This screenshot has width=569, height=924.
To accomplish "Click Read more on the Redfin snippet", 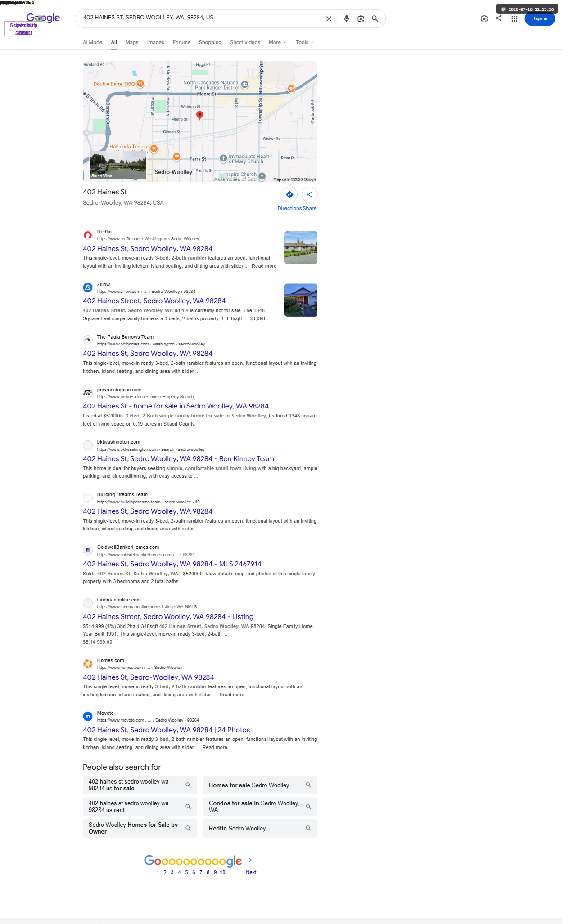I will point(264,266).
